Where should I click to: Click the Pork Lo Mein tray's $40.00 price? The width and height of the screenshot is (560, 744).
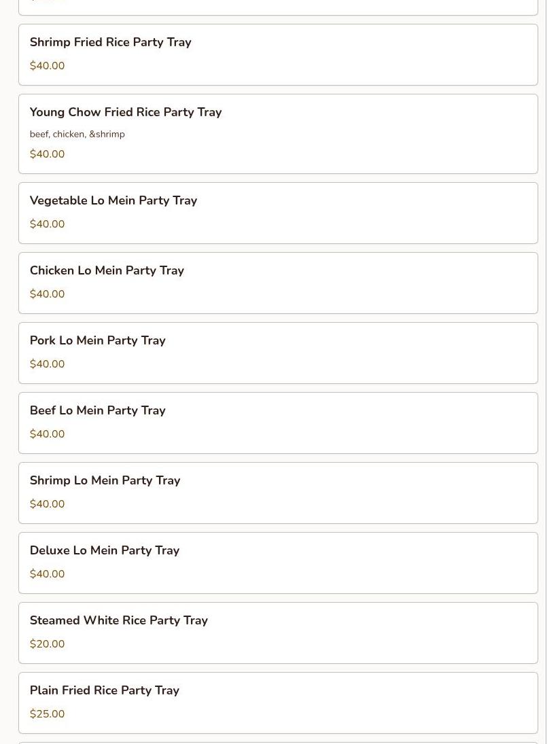coord(48,364)
